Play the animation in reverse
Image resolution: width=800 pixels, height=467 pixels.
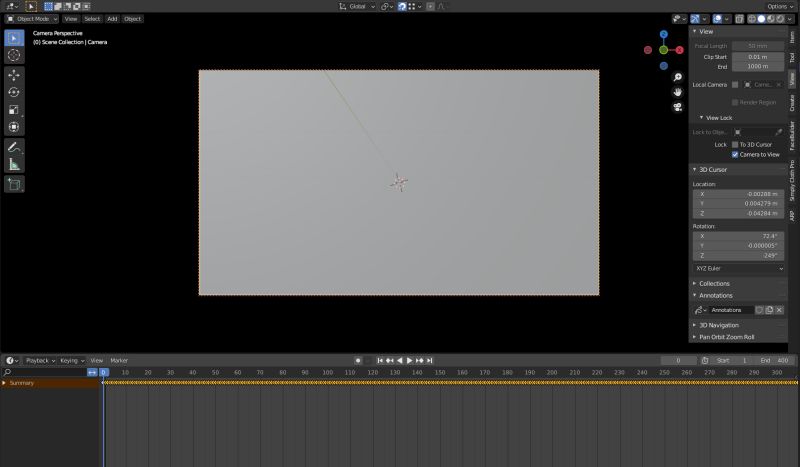point(399,360)
